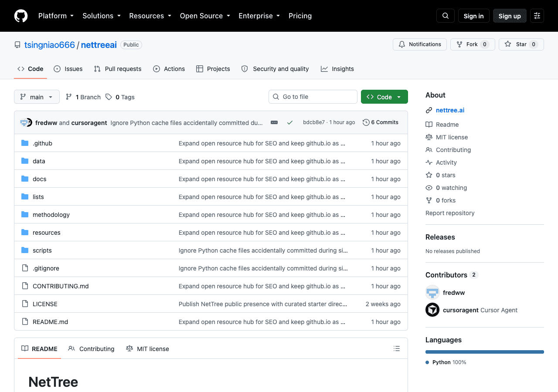Click the fork icon beside 0 forks

(429, 200)
